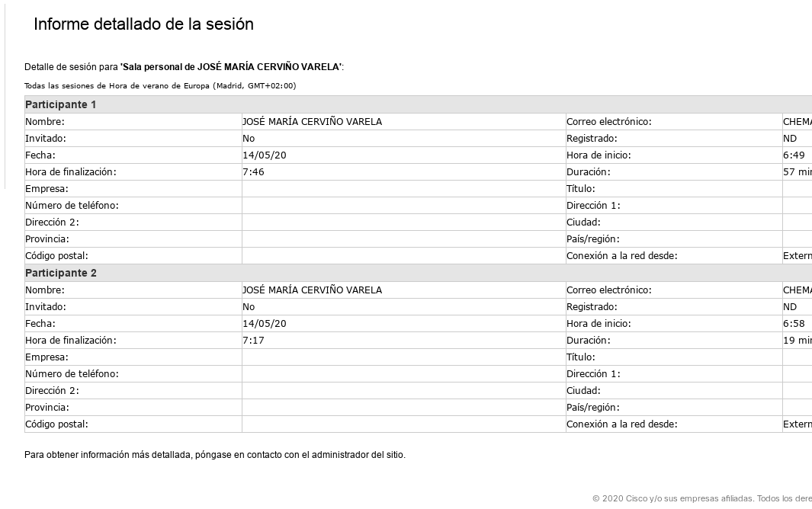Click Participante 1's name value cell
The image size is (812, 509).
312,122
